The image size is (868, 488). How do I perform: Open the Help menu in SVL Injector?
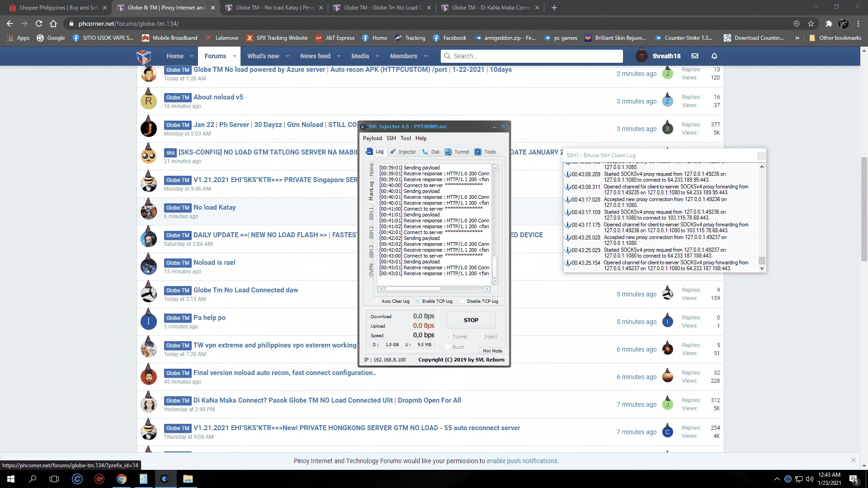coord(421,138)
